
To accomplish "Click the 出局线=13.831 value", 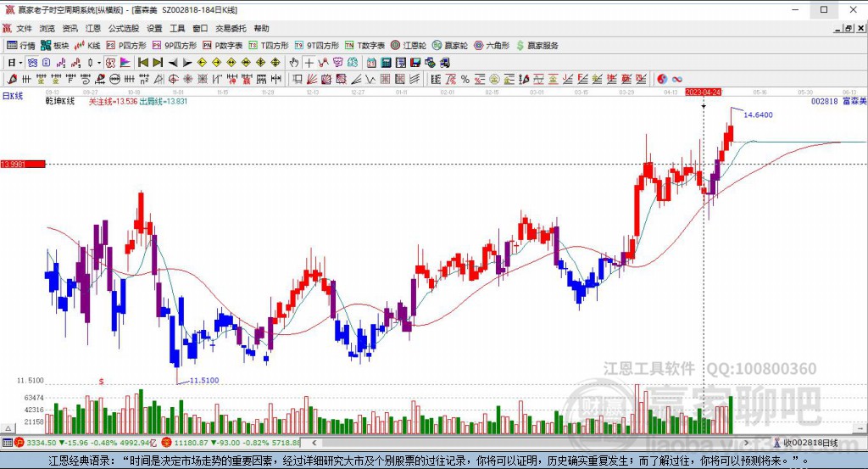I will [164, 101].
